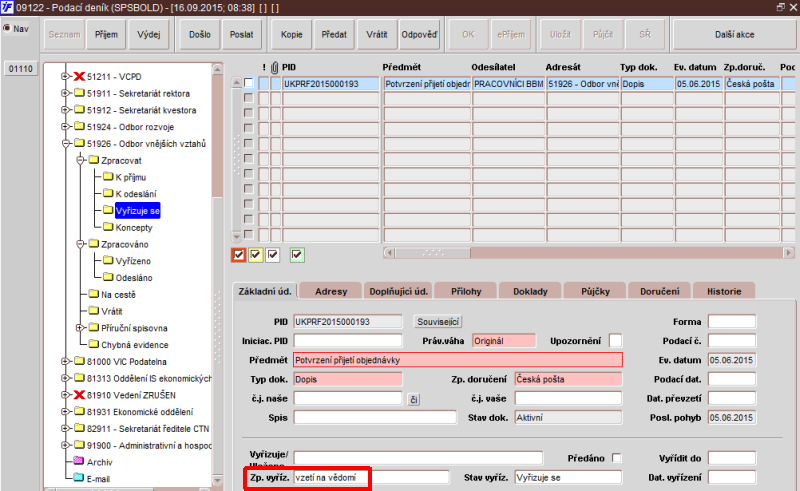The image size is (800, 491).
Task: Click the Příjem toolbar button
Action: click(106, 34)
